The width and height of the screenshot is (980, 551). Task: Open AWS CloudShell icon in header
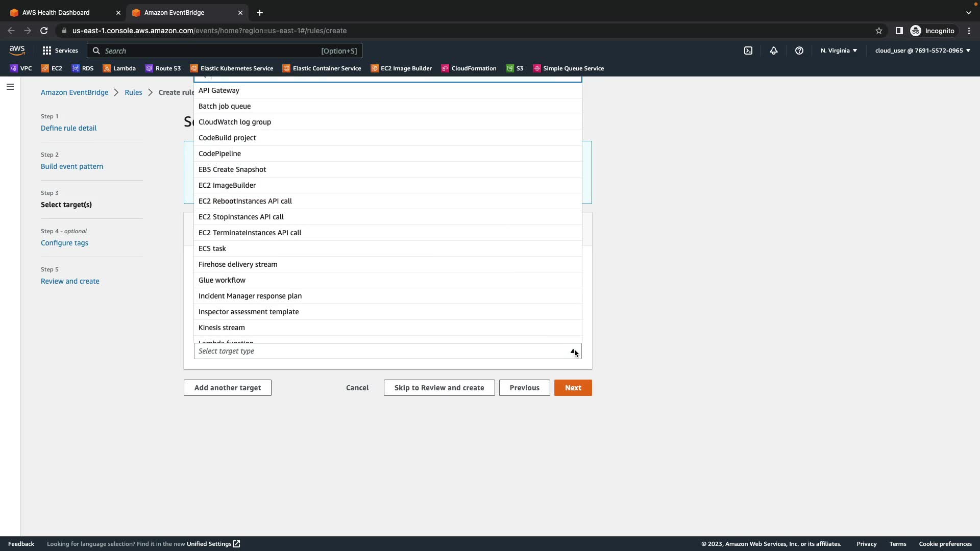coord(748,51)
